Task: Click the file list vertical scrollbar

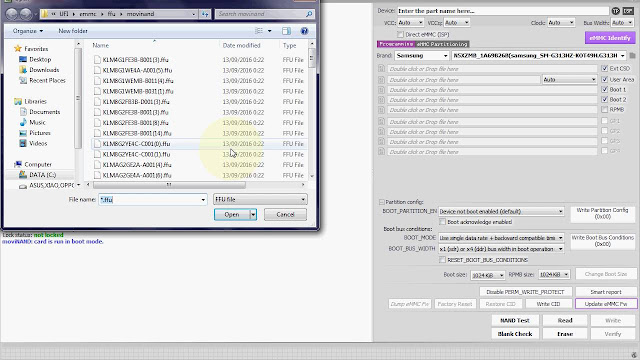Action: [312, 58]
